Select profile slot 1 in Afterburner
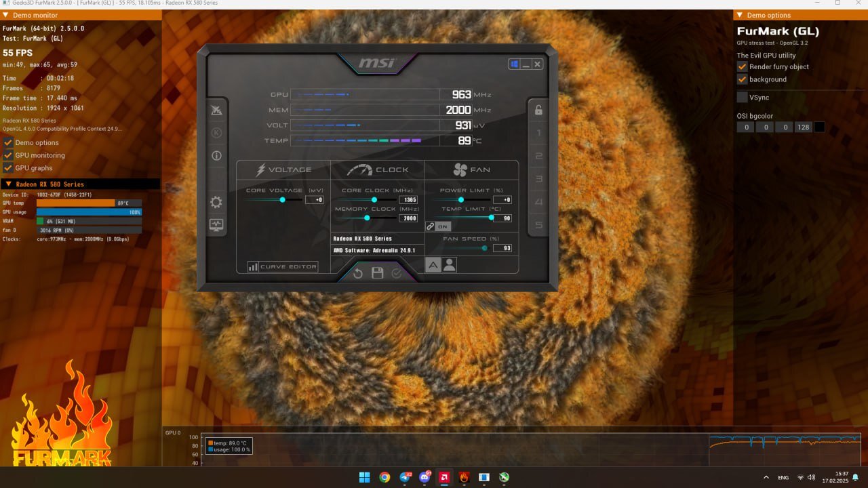 [x=539, y=133]
